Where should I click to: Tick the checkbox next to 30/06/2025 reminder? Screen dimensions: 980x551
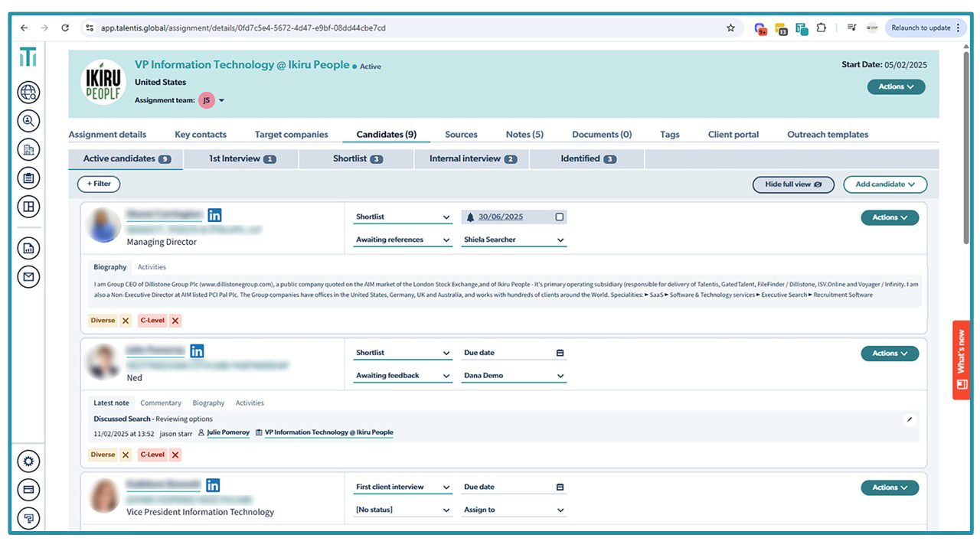pos(559,217)
